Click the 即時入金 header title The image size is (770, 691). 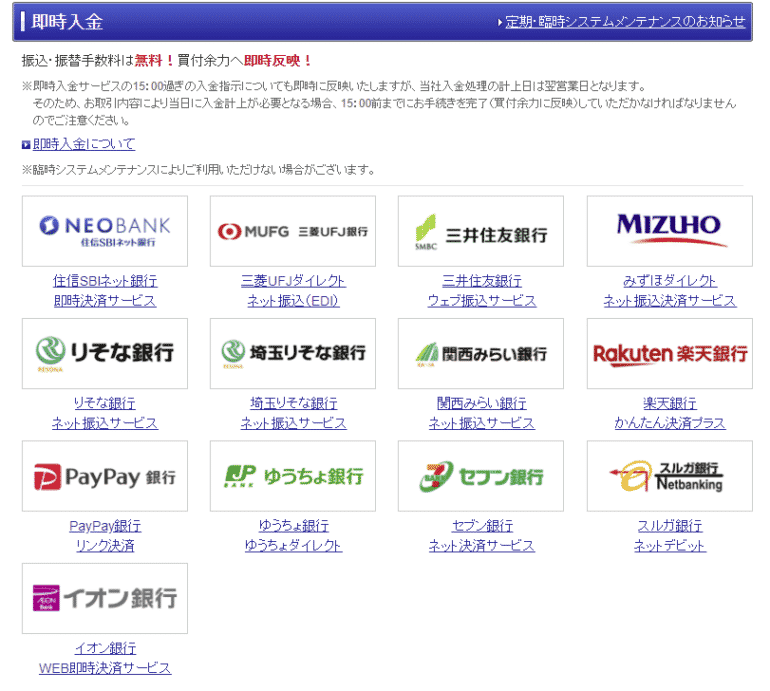(x=67, y=22)
